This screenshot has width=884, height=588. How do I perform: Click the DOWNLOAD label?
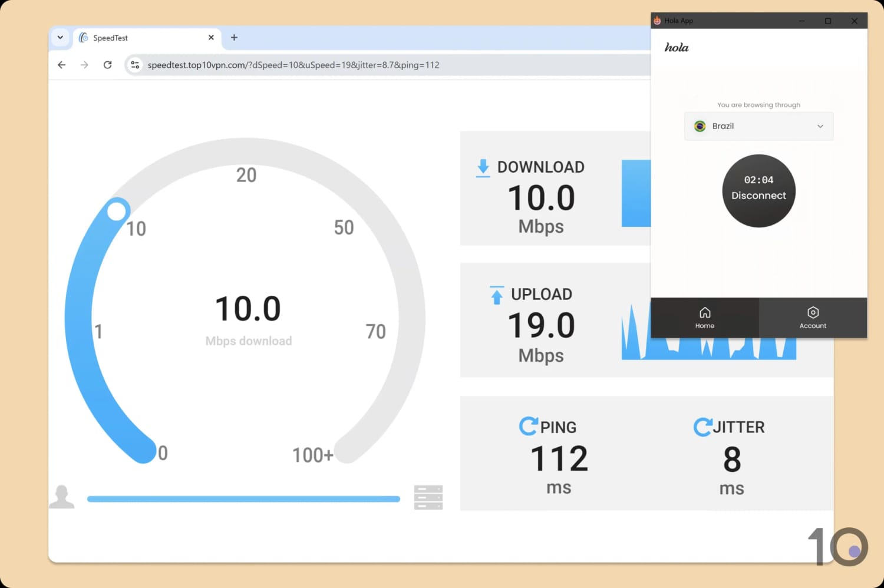coord(540,167)
